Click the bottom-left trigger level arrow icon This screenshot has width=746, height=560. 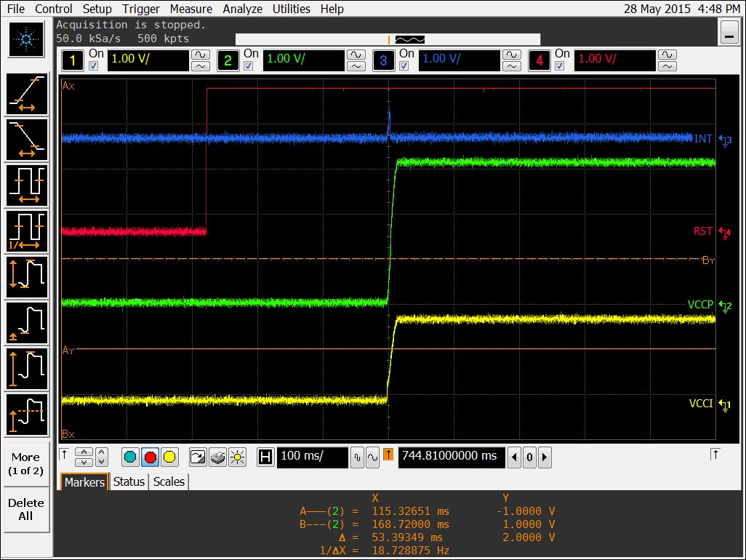65,455
